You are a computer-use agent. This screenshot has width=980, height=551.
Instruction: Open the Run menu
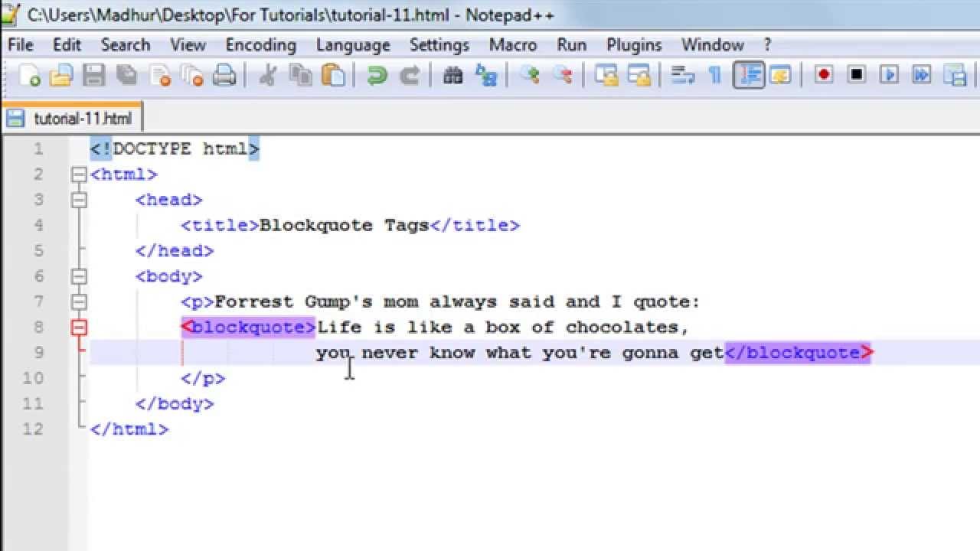click(x=572, y=45)
